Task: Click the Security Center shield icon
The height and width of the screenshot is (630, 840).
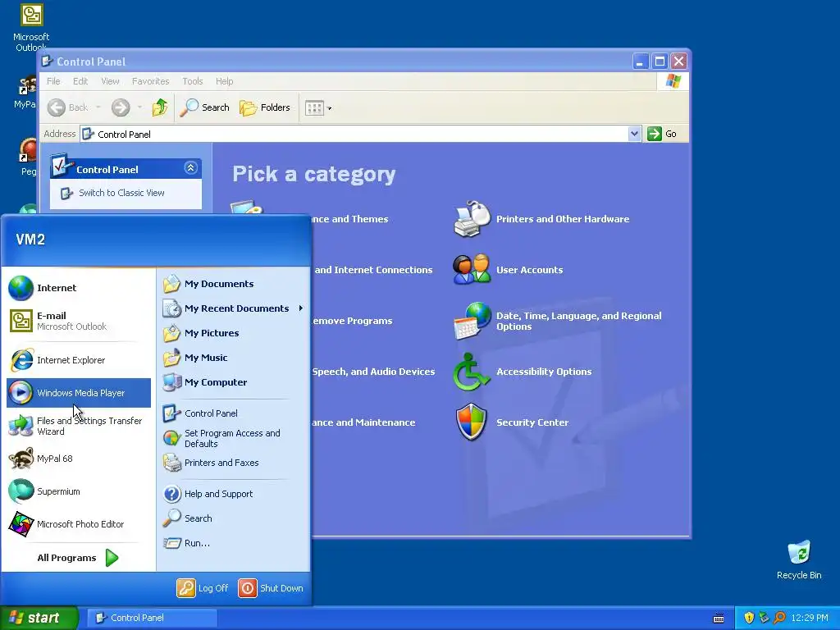Action: 472,422
